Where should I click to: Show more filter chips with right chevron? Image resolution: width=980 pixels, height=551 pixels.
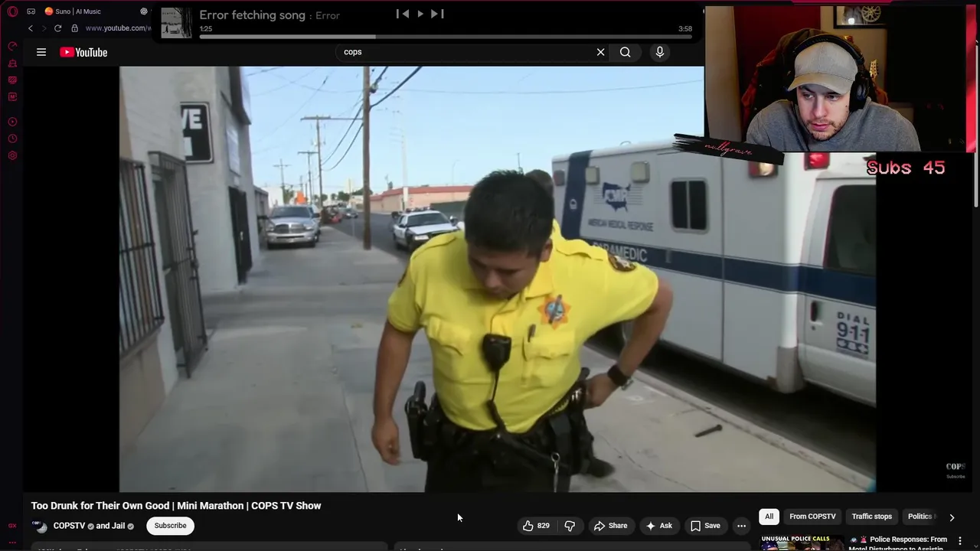coord(952,517)
